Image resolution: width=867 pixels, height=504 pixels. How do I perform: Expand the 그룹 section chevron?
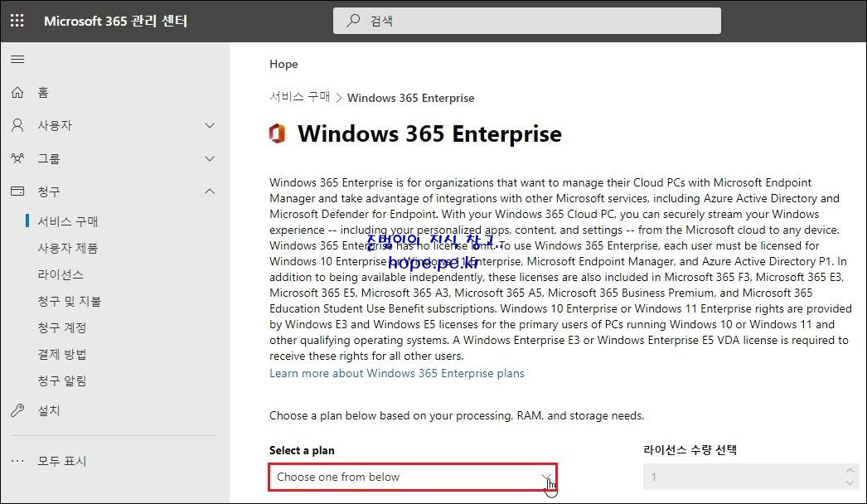210,159
